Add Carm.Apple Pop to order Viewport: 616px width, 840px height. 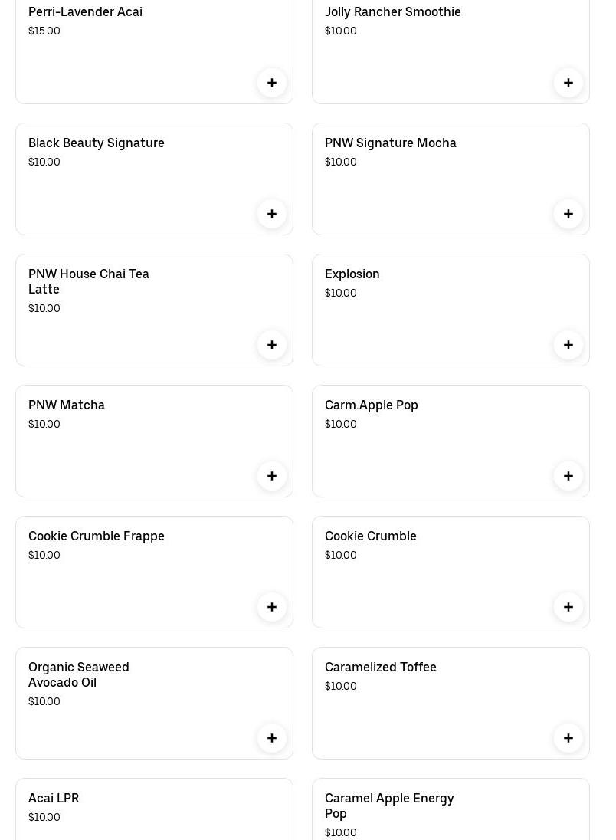point(568,476)
